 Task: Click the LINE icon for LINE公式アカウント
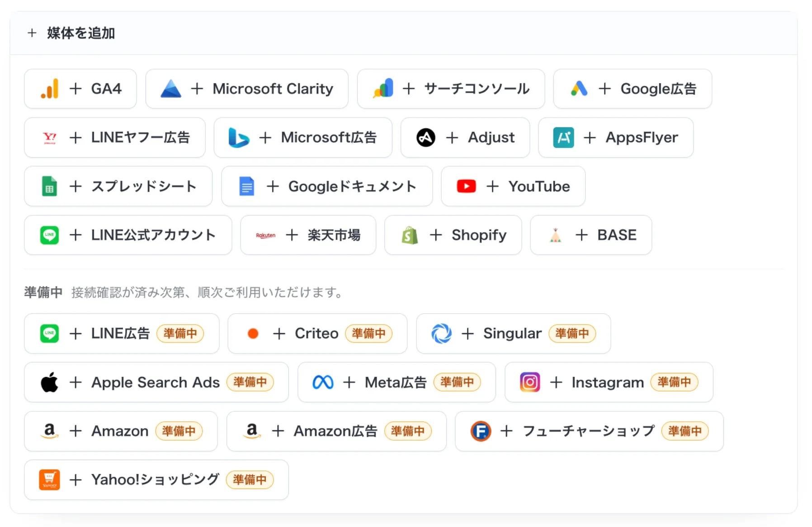(x=50, y=235)
